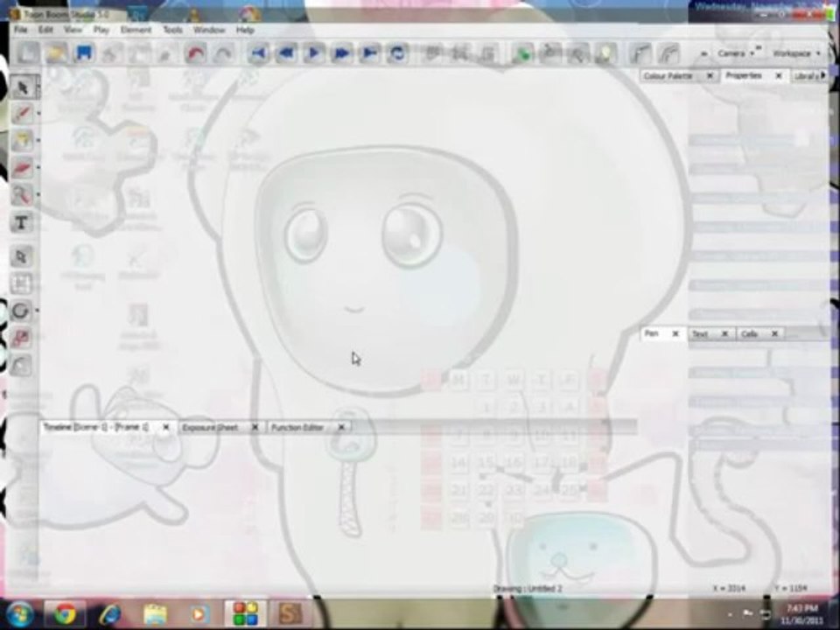Screen dimensions: 840x630
Task: Click the grid icon in left toolbar
Action: (x=22, y=283)
